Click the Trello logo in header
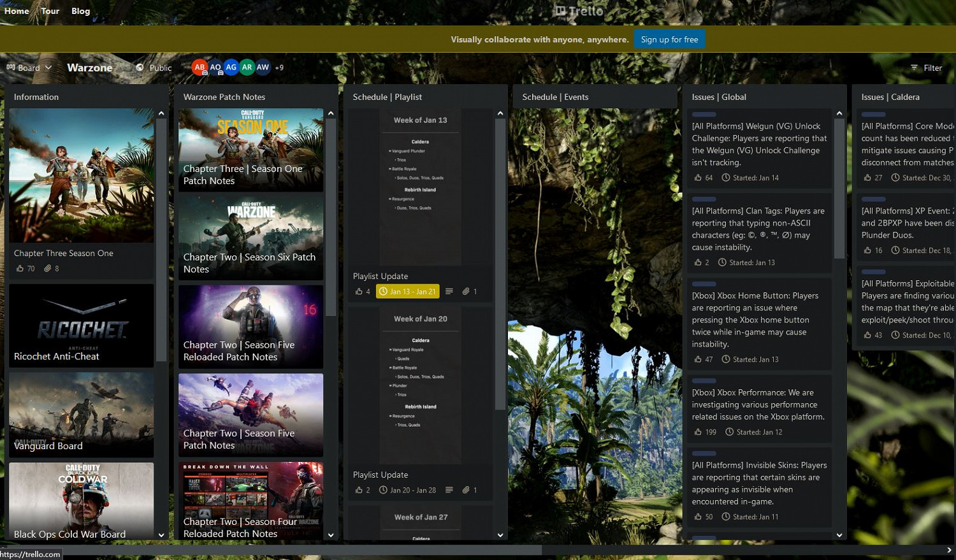Viewport: 956px width, 560px height. pyautogui.click(x=579, y=11)
